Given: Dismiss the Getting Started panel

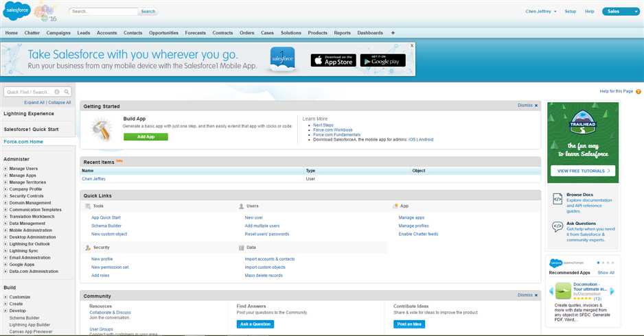Looking at the screenshot, I should [x=527, y=106].
